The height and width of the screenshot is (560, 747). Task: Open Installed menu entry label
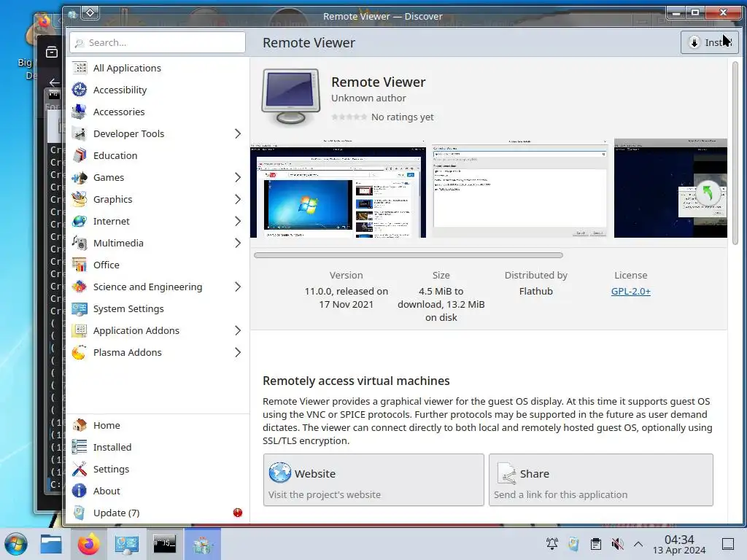112,447
